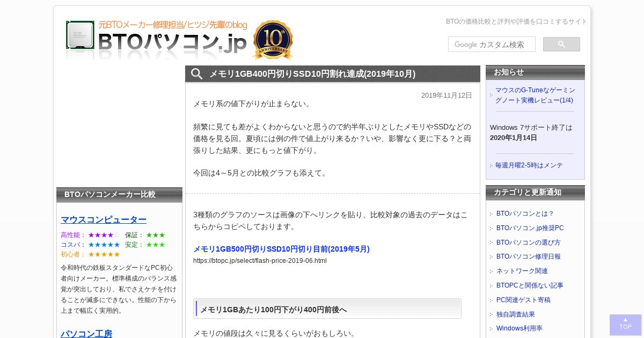The width and height of the screenshot is (644, 338).
Task: Click the article title magnifier icon
Action: (x=197, y=74)
